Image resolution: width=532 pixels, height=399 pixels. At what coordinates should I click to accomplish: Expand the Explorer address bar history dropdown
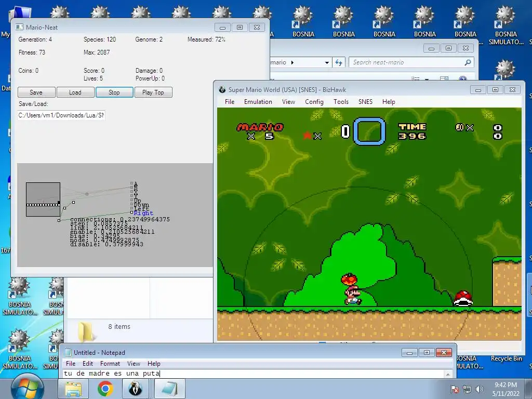327,62
